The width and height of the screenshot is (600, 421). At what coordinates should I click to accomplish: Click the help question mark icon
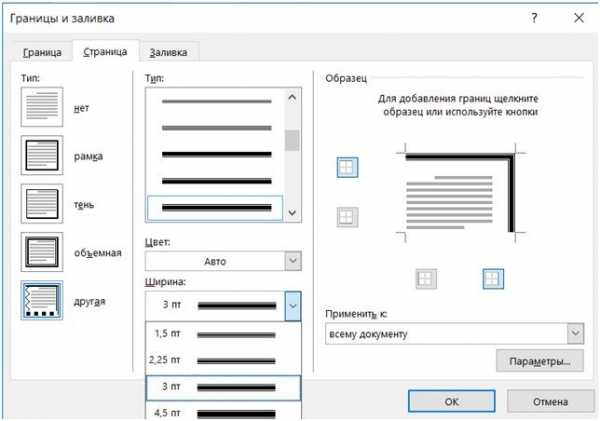tap(532, 17)
